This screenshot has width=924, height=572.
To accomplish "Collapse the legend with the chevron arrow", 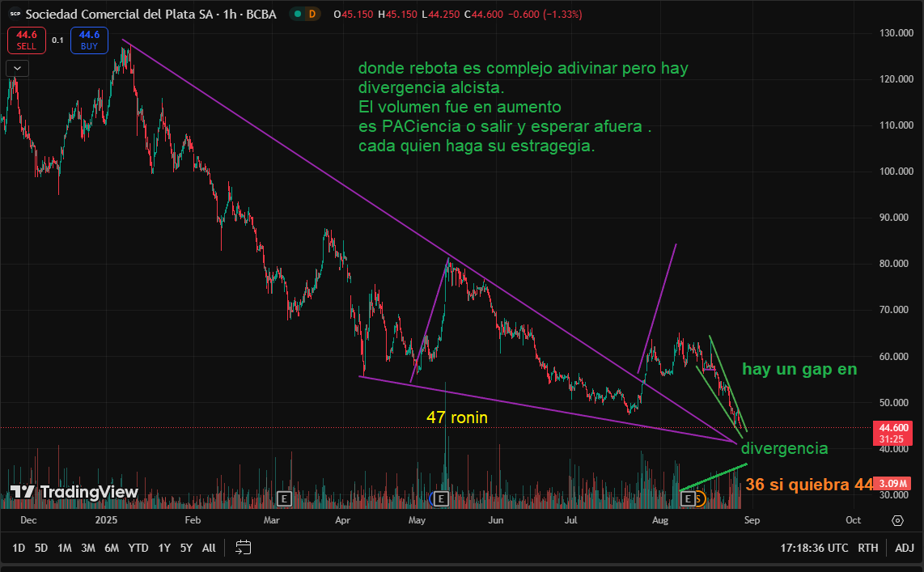I will point(18,68).
